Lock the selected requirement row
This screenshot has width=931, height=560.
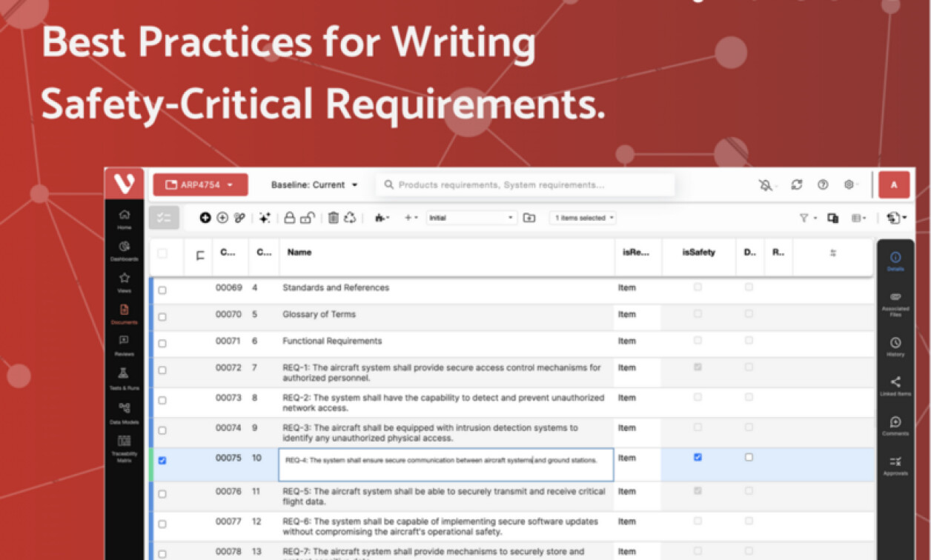point(288,217)
